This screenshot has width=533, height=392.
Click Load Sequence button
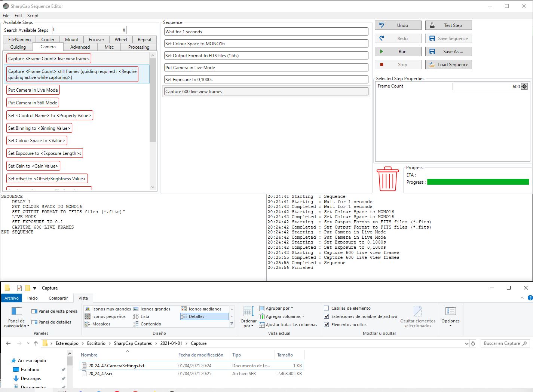tap(448, 65)
